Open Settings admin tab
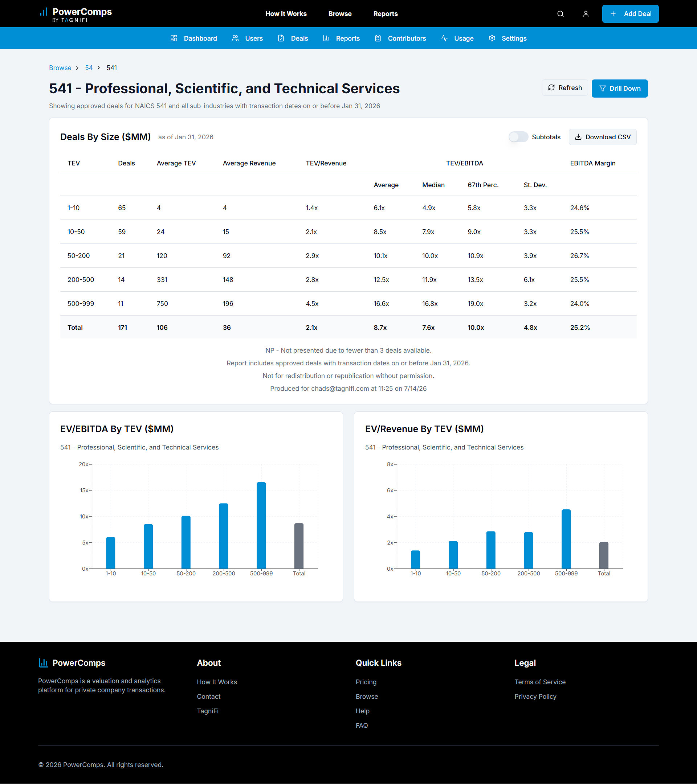 508,38
